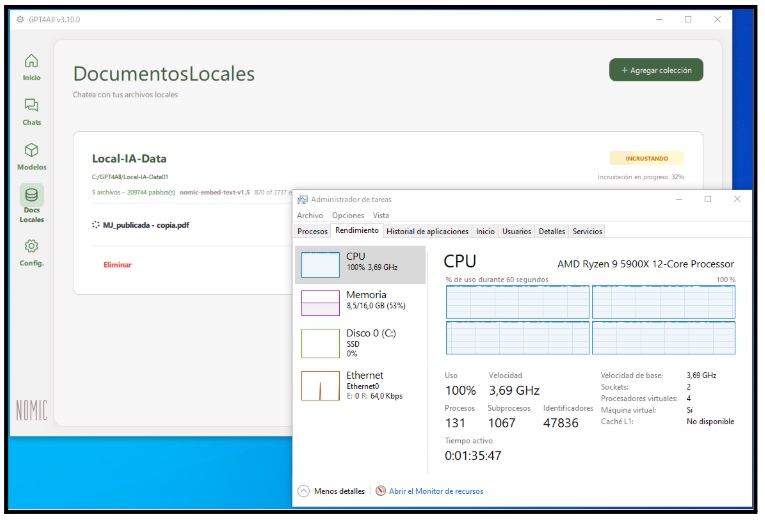Click Abrir el Monitor de recursos link
765x522 pixels.
(x=436, y=491)
